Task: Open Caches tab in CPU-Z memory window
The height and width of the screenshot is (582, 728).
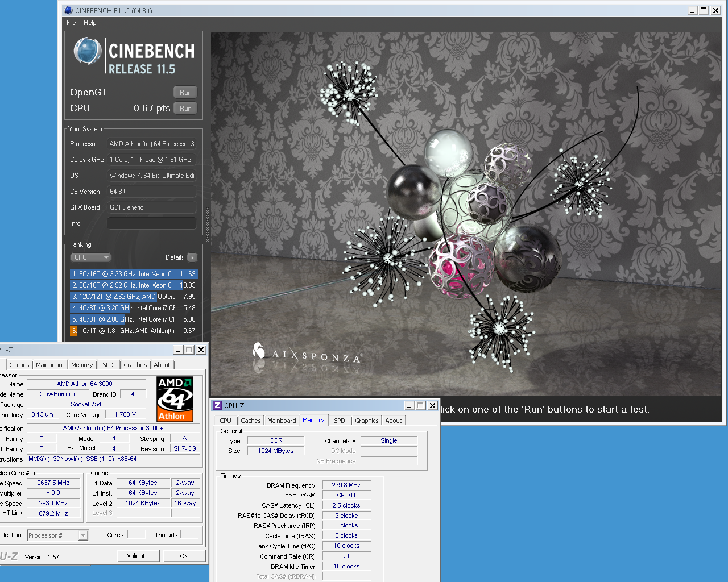Action: click(251, 421)
